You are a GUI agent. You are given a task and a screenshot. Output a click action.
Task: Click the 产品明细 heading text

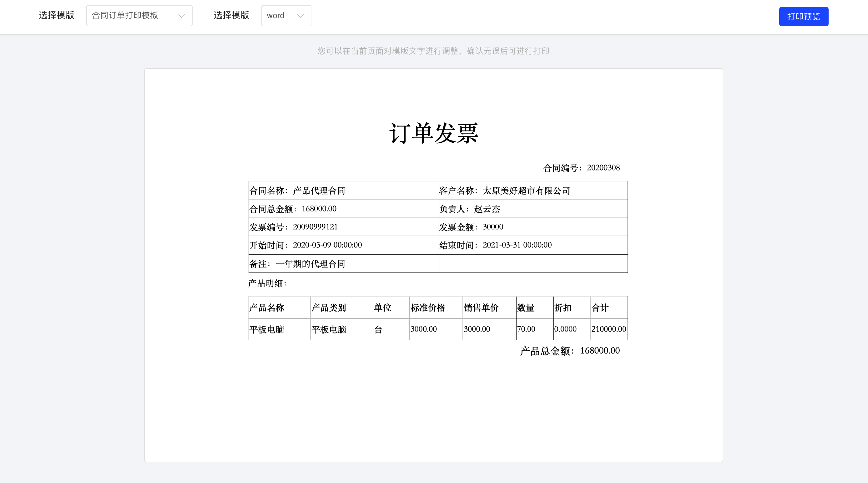pos(267,283)
